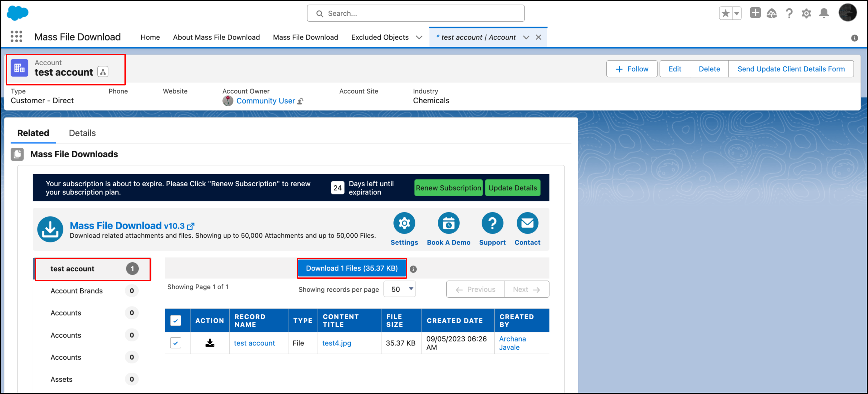Image resolution: width=868 pixels, height=394 pixels.
Task: Expand the Excluded Objects tab chevron
Action: 419,37
